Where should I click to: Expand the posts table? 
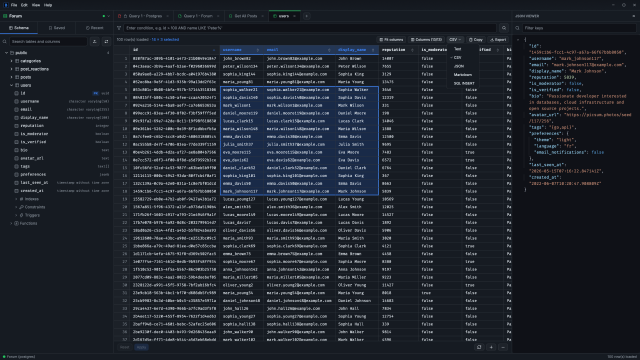point(11,77)
